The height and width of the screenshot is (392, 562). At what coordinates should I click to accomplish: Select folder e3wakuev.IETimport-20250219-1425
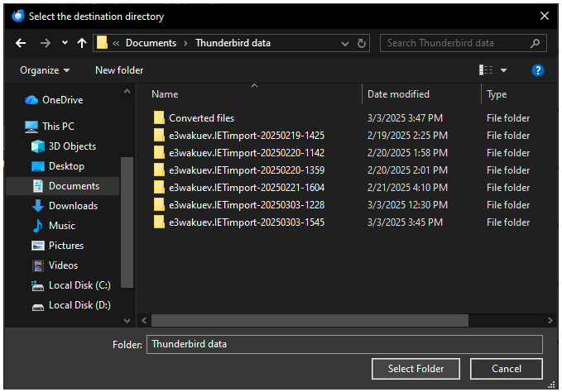click(x=239, y=136)
